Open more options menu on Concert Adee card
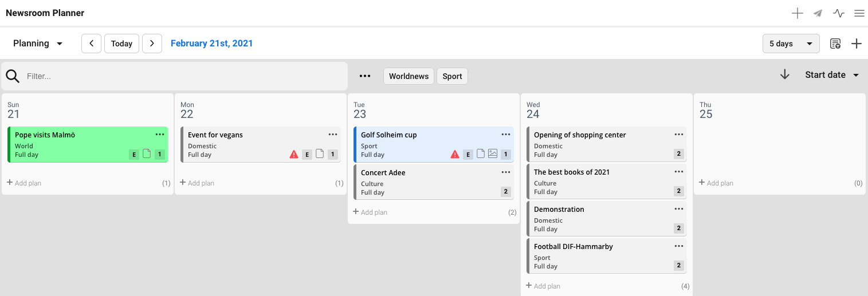The image size is (868, 296). (506, 172)
